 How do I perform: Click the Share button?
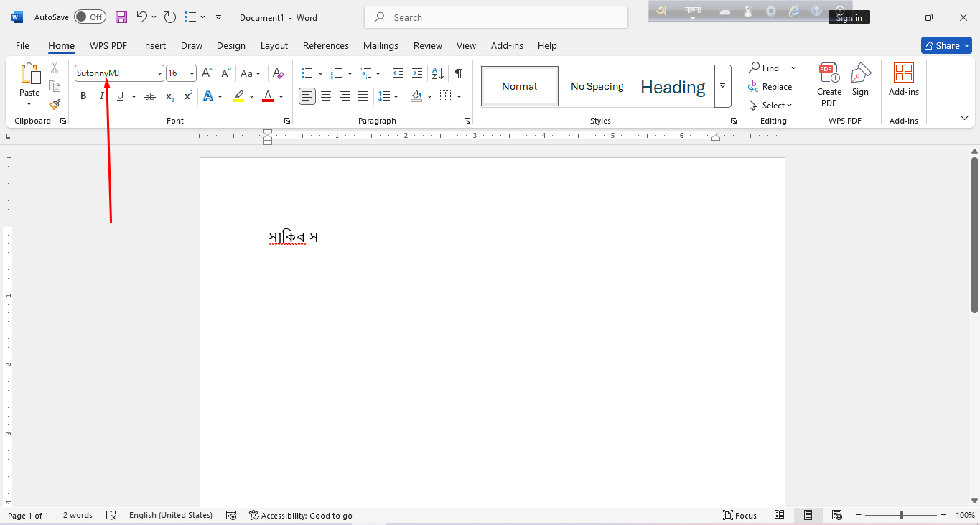pyautogui.click(x=946, y=45)
